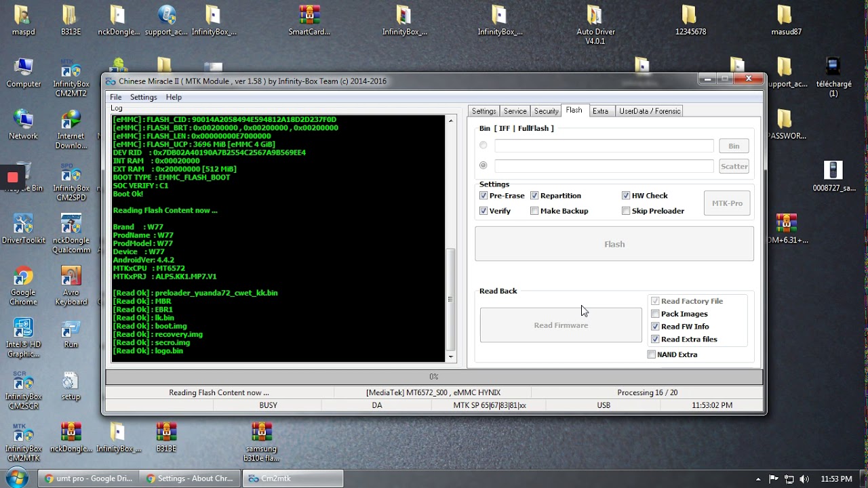Image resolution: width=868 pixels, height=488 pixels.
Task: Click the Bin browse button
Action: tap(734, 146)
